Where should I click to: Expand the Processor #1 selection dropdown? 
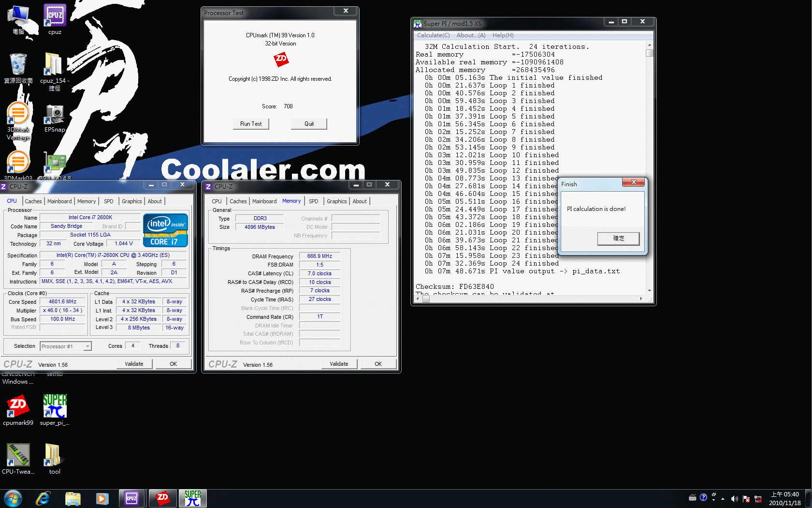87,346
